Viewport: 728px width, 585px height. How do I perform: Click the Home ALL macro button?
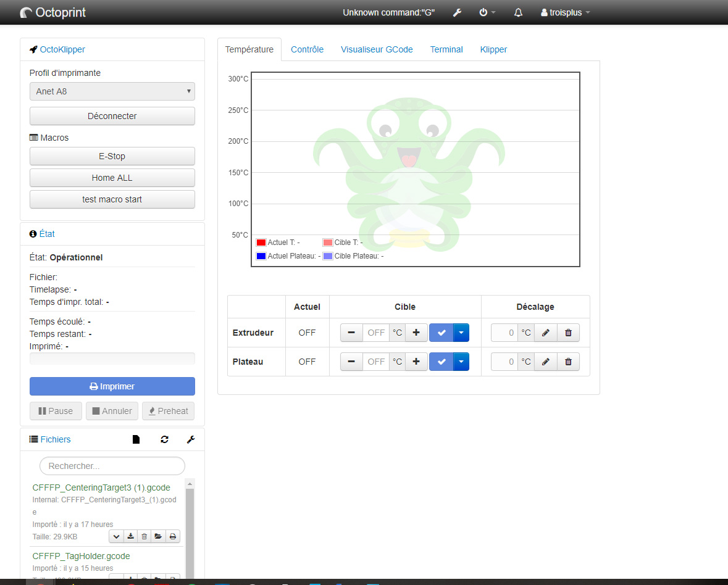pos(112,178)
